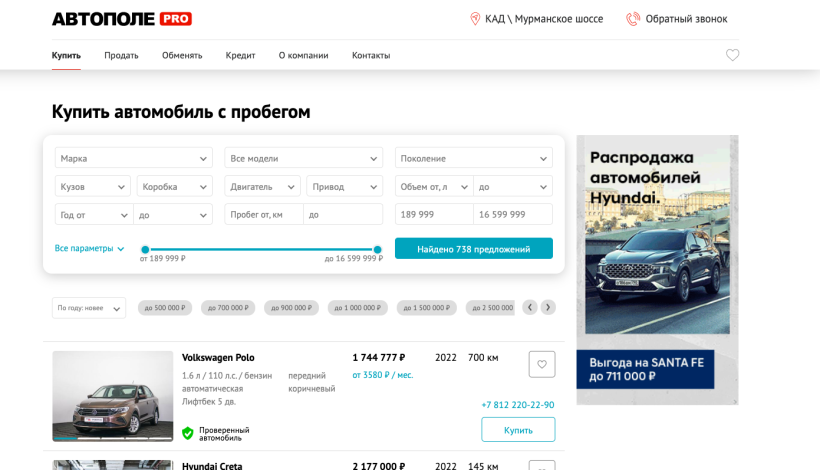820x470 pixels.
Task: Open the engine volume до dropdown
Action: (513, 186)
